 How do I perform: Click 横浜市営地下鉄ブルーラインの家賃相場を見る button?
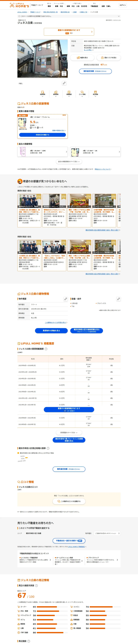coord(69,440)
